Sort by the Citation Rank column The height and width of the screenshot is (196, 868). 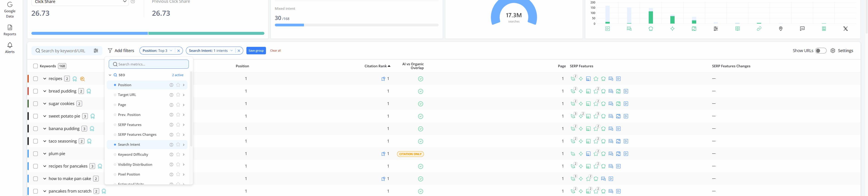pos(377,66)
